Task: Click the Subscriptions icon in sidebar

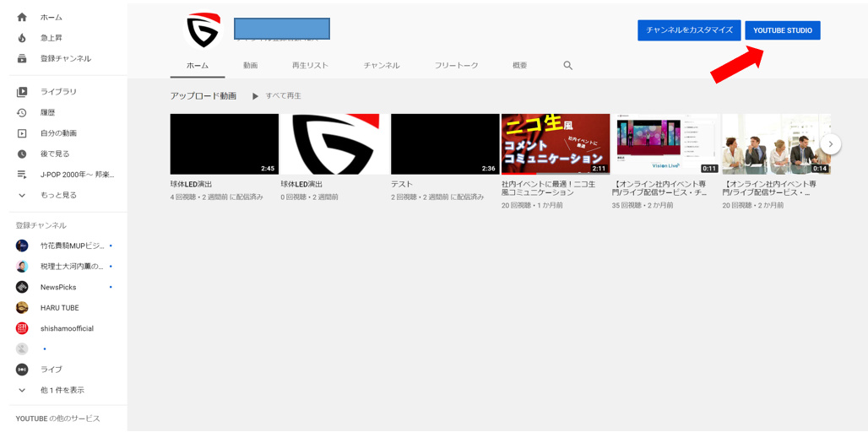Action: coord(22,58)
